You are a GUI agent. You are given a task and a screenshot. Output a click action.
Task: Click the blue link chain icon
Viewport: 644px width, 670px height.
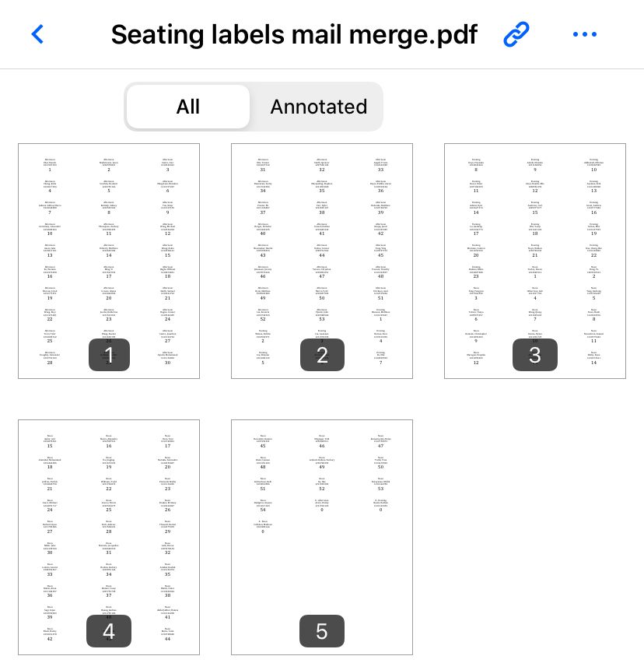click(x=516, y=34)
